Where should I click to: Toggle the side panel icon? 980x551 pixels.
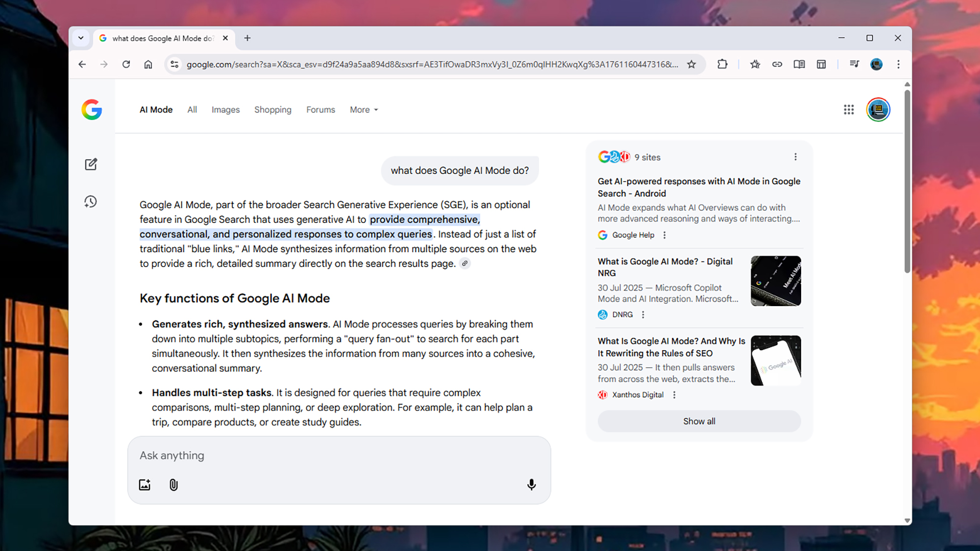(821, 64)
